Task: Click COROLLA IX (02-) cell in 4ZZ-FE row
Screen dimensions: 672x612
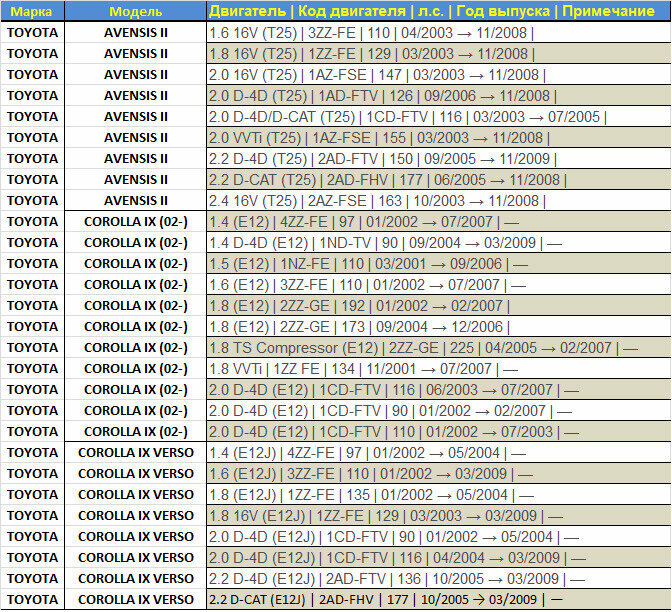Action: point(135,222)
